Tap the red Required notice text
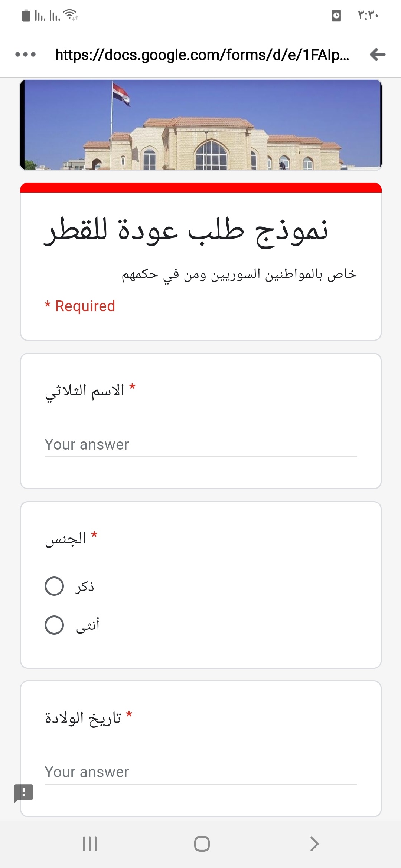This screenshot has height=868, width=401. tap(80, 306)
